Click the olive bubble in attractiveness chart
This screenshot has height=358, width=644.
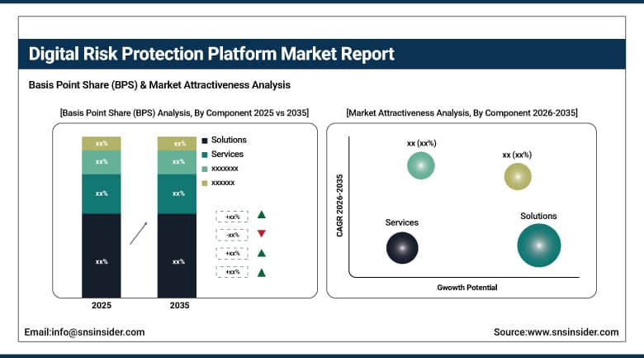pos(518,177)
